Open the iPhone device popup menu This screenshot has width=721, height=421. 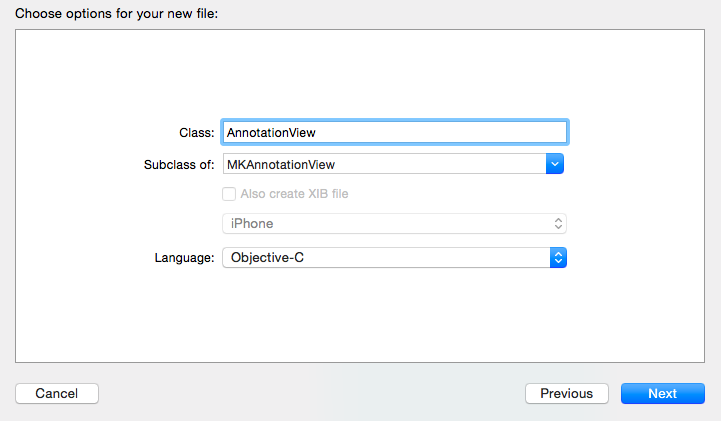point(394,224)
